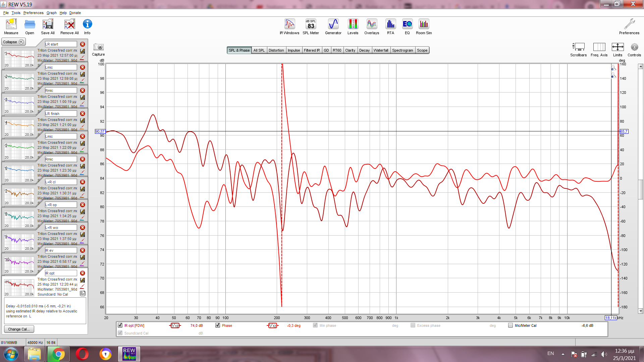Select the L+R wo measurement thumbnail
This screenshot has height=362, width=644.
coord(19,241)
